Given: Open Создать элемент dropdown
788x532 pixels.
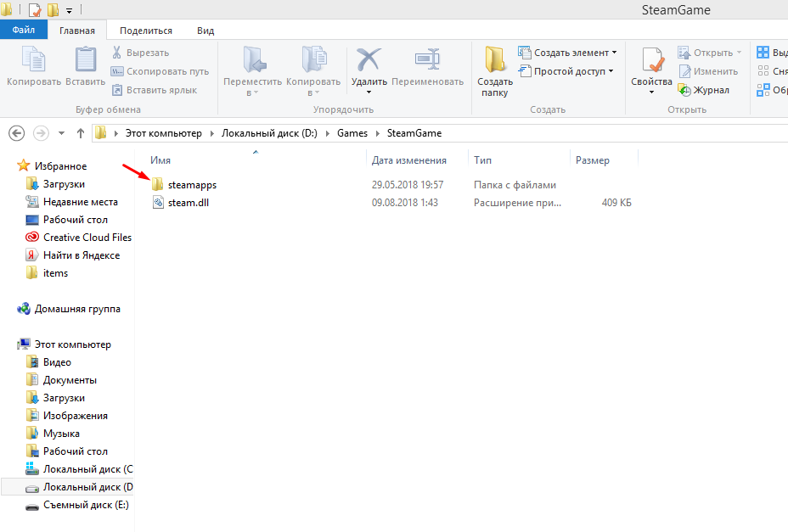Looking at the screenshot, I should click(567, 53).
